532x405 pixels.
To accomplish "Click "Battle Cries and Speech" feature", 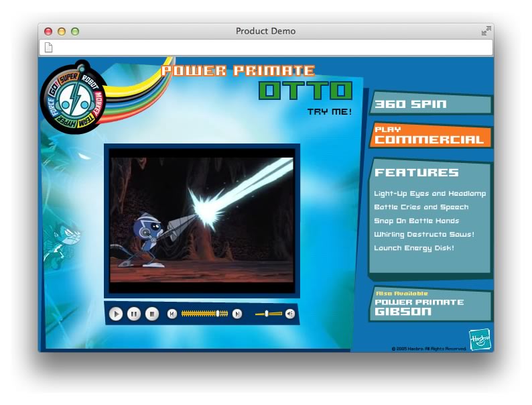I will (421, 207).
